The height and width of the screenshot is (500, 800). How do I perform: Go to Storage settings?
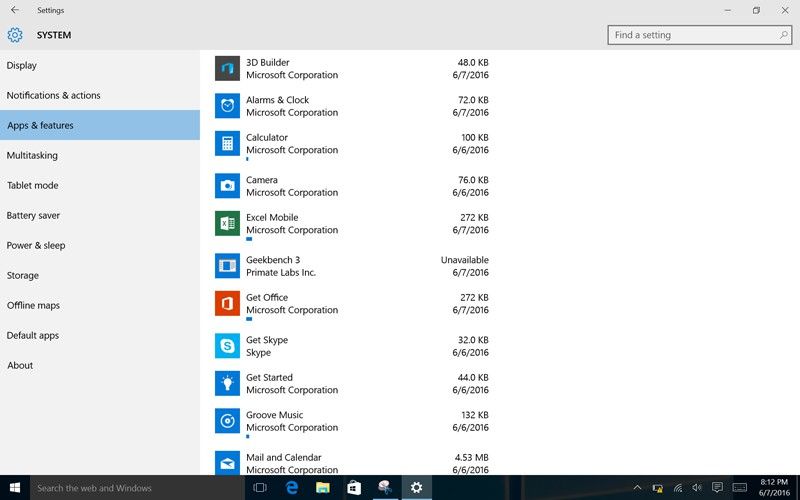coord(99,276)
